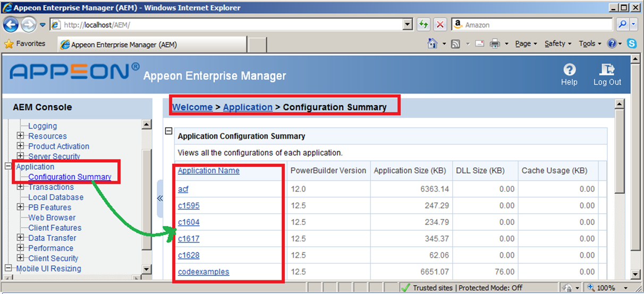
Task: Click the address bar with localhost/AEM
Action: tap(226, 24)
